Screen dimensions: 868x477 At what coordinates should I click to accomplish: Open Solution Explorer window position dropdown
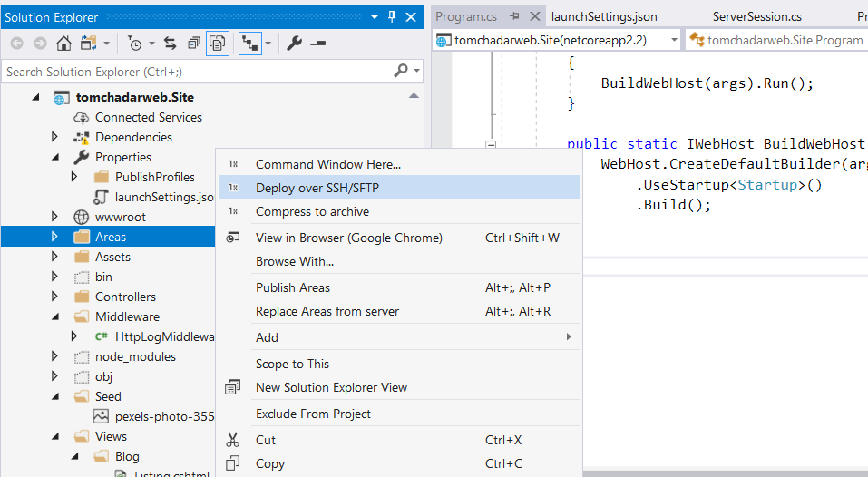click(375, 16)
